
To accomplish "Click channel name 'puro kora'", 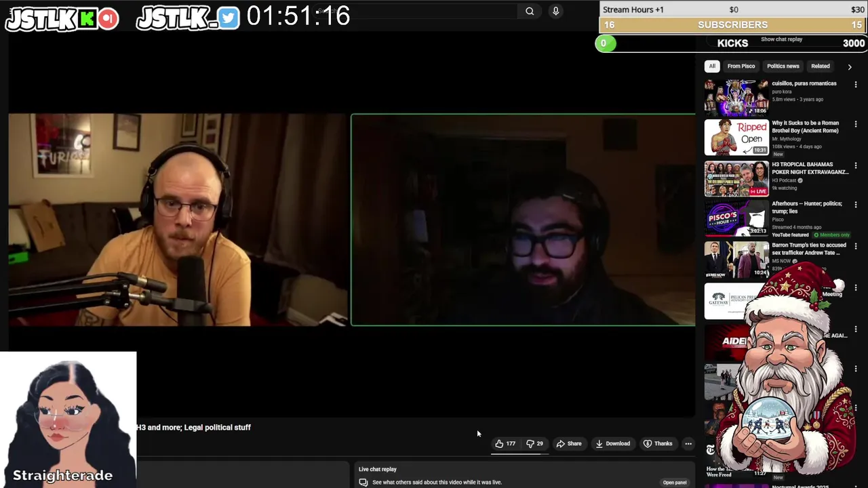I will coord(782,92).
